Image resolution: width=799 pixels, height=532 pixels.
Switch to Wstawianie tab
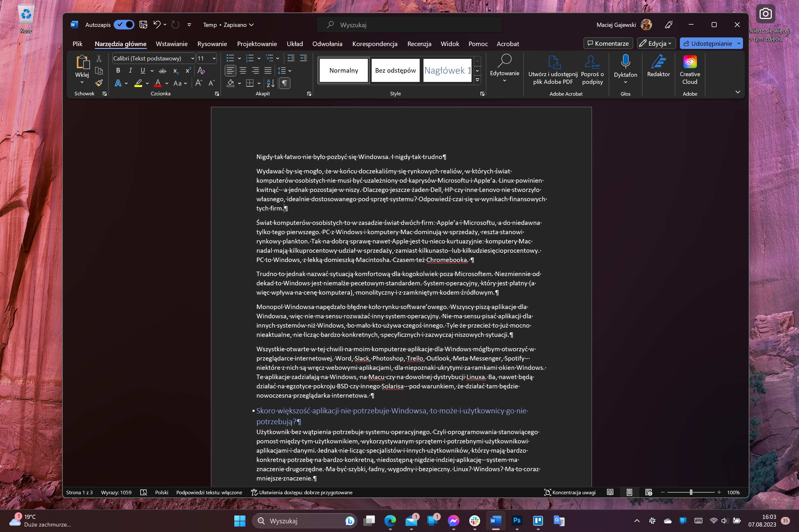tap(171, 44)
